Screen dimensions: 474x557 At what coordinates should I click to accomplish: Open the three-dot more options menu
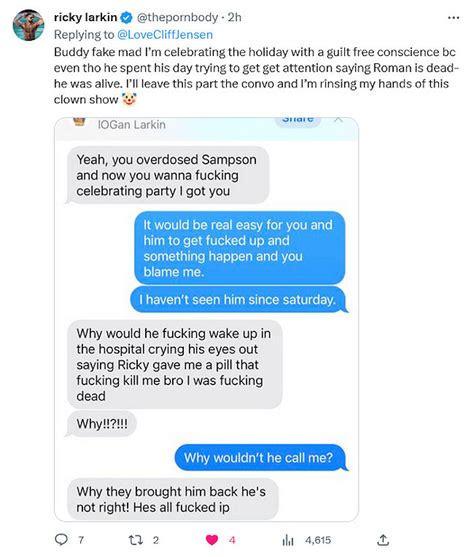tap(454, 17)
